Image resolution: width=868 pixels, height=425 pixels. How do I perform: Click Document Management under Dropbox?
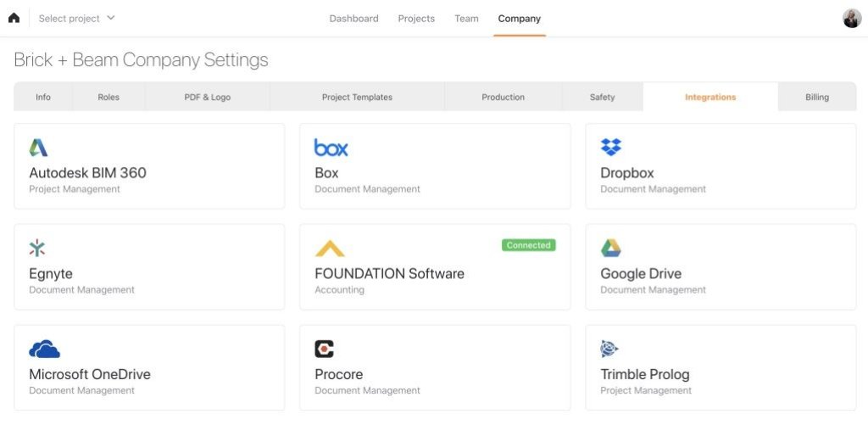(654, 189)
